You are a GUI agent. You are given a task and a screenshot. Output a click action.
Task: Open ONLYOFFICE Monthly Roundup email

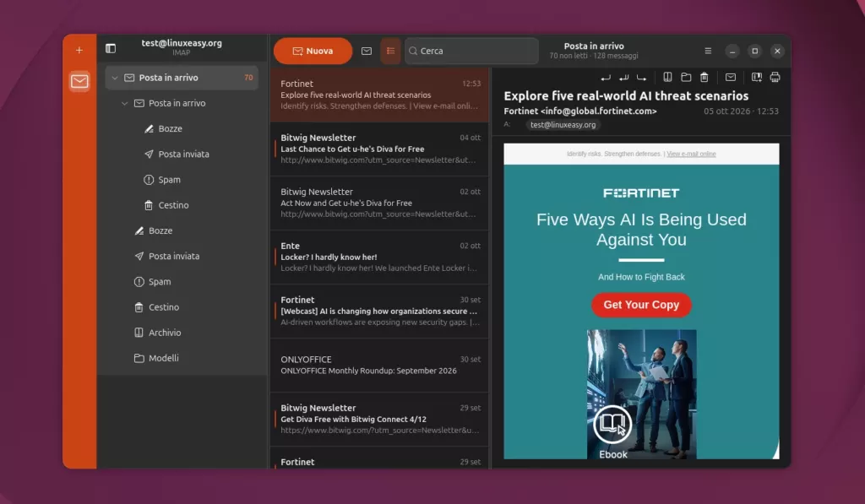click(379, 365)
